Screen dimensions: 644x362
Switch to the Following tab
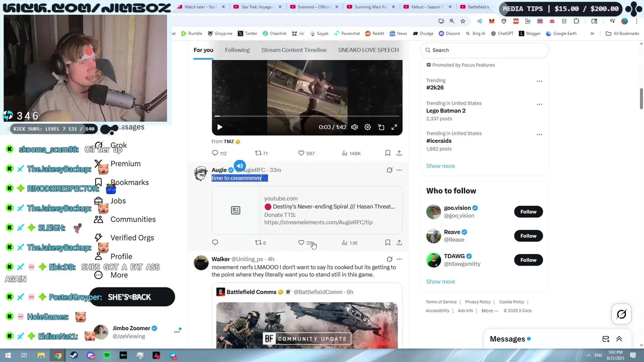coord(237,50)
